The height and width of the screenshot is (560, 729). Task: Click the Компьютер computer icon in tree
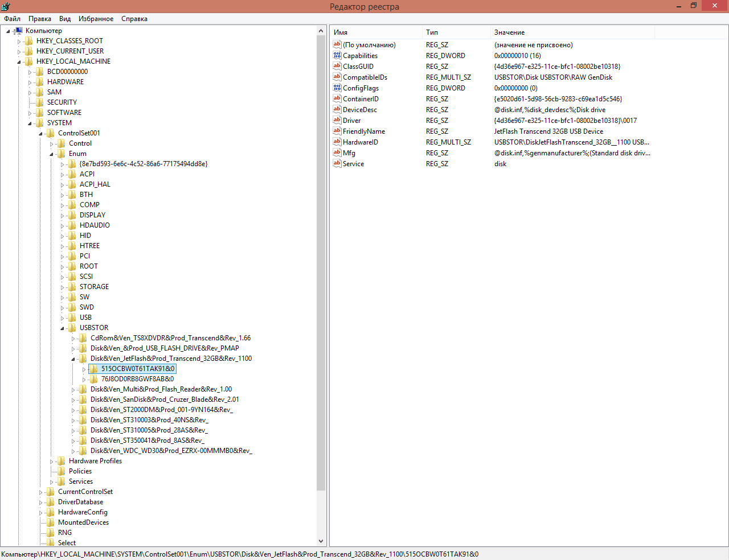[18, 31]
